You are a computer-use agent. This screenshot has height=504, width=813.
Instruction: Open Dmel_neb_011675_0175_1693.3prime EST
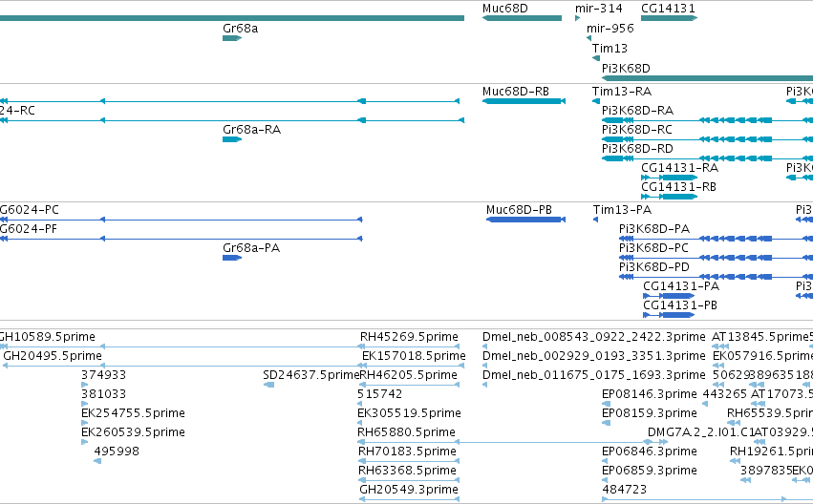[x=593, y=375]
